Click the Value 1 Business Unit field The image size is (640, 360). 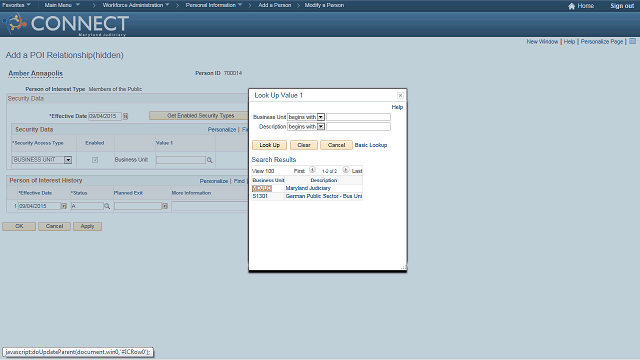[x=181, y=160]
